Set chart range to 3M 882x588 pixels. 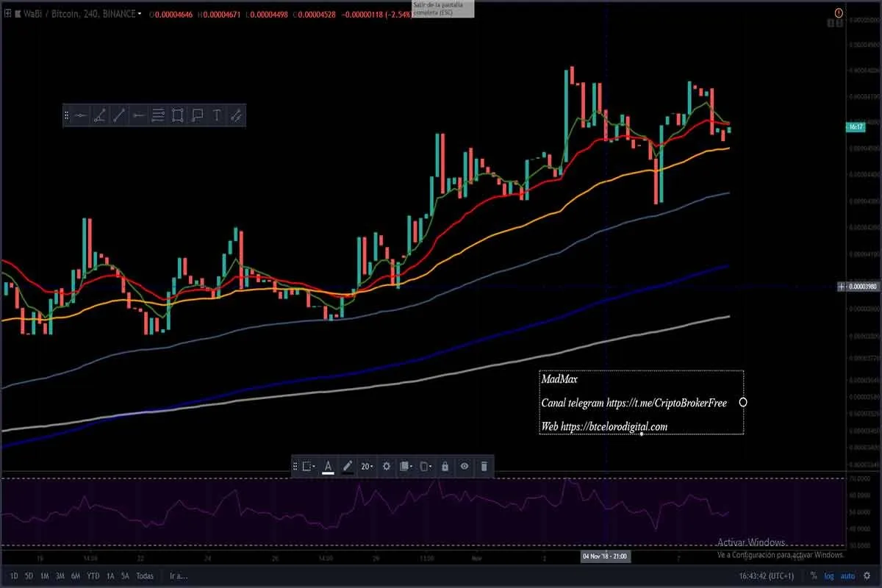tap(60, 576)
